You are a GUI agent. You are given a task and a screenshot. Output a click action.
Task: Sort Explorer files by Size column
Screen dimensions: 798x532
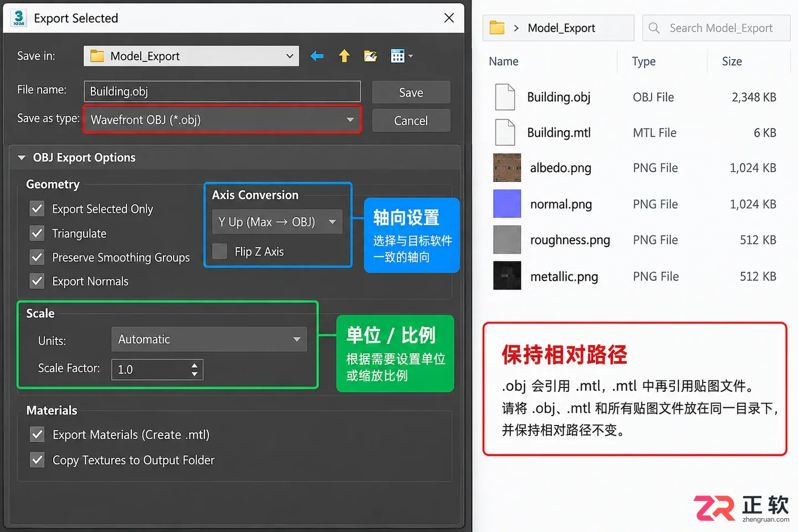point(732,62)
